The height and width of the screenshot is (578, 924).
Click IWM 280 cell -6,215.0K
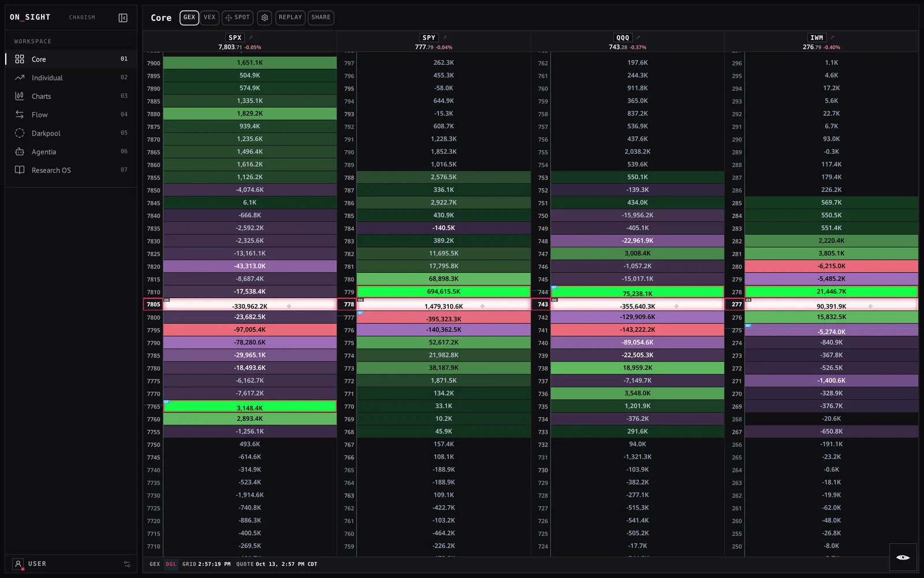click(831, 266)
